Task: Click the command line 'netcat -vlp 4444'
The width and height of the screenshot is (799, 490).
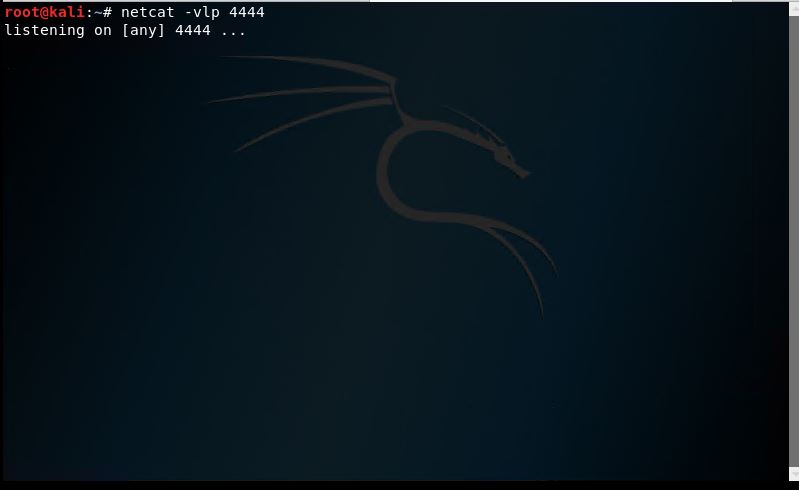Action: [x=193, y=12]
